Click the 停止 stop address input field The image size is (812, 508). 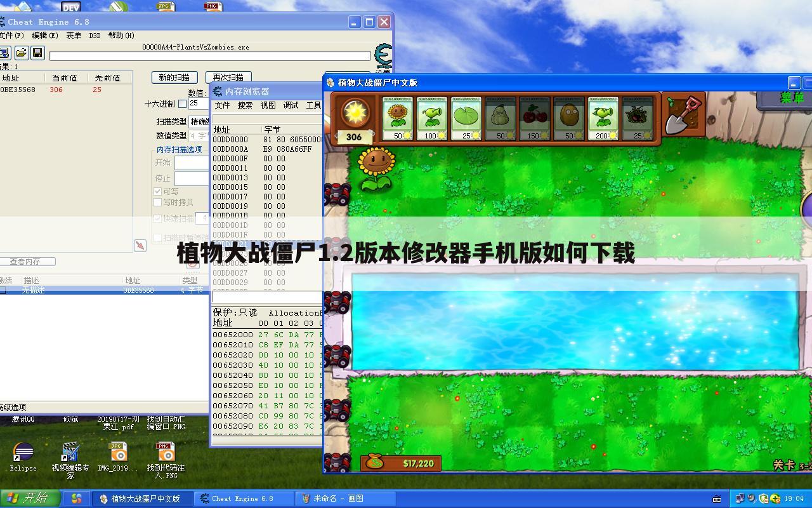[x=192, y=178]
